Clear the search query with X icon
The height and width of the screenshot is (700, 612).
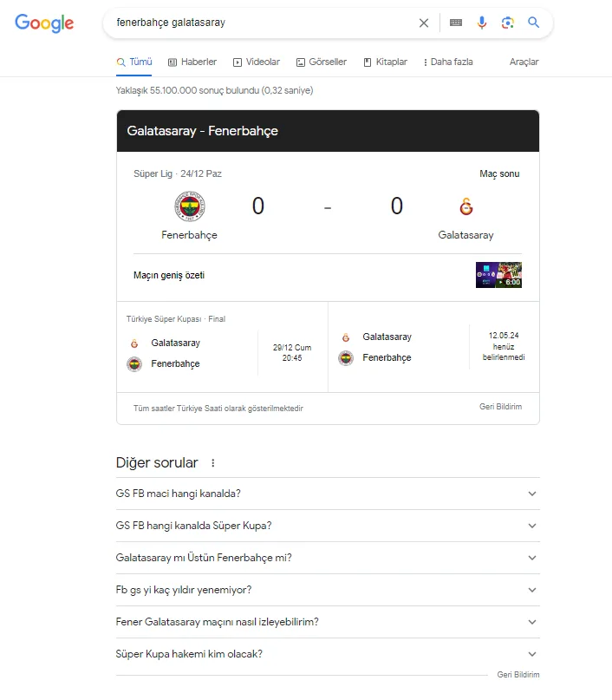point(424,23)
